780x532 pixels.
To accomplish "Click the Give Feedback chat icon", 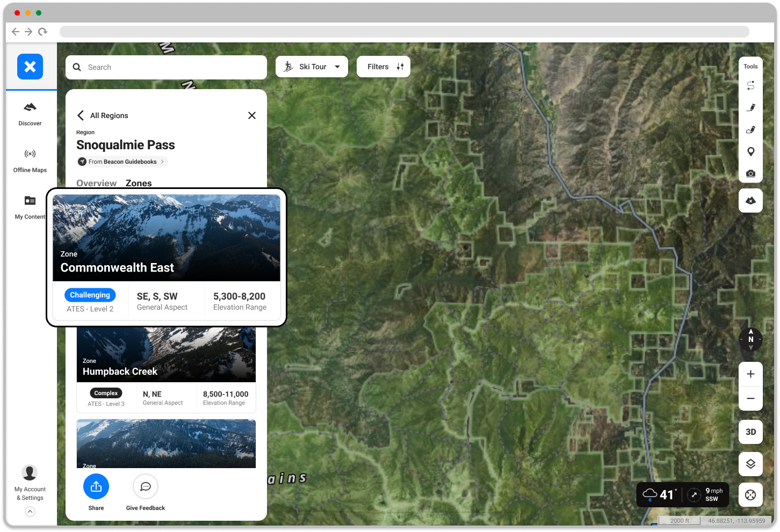I will tap(146, 486).
